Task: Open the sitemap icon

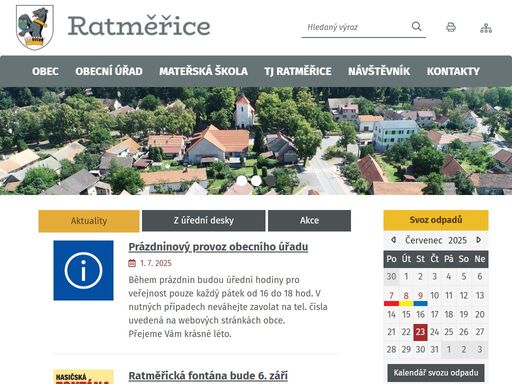Action: (x=486, y=28)
